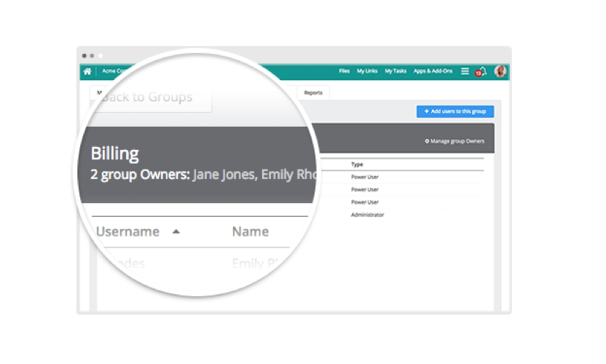Click the home icon in the top bar

click(x=87, y=71)
